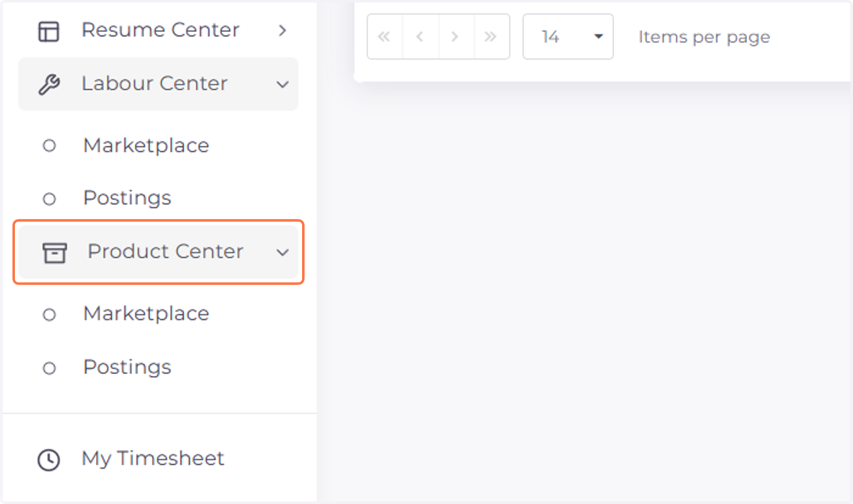Expand Resume Center with right chevron
The height and width of the screenshot is (504, 853).
(282, 30)
